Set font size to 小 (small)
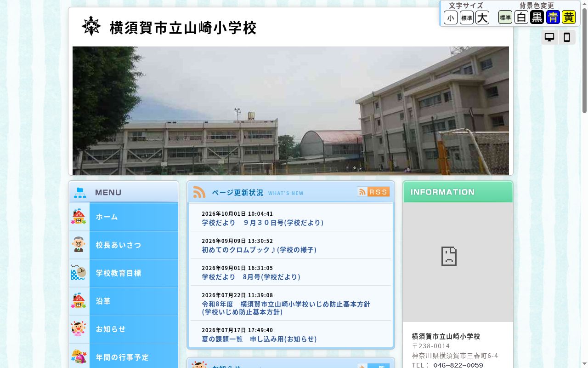Image resolution: width=588 pixels, height=368 pixels. [x=451, y=17]
